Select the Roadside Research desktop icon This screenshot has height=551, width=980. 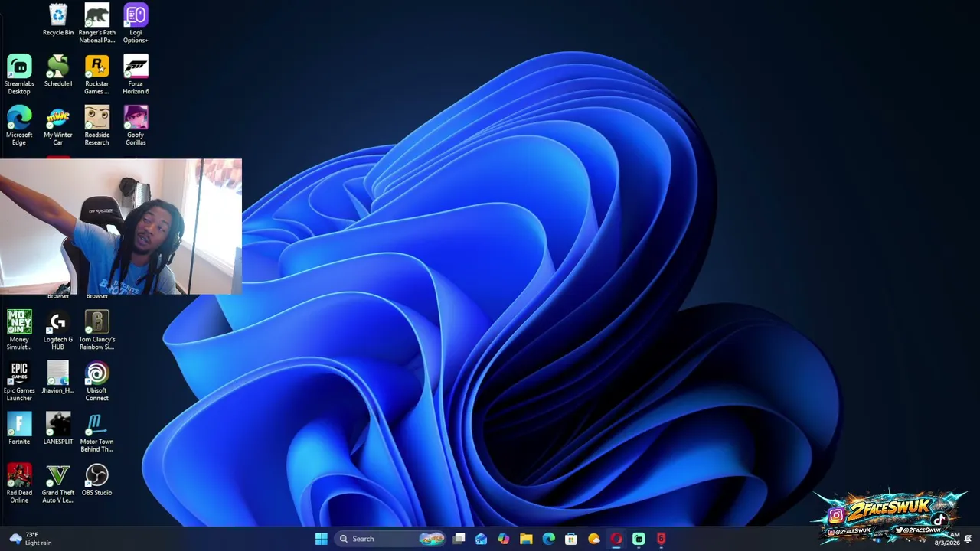(x=96, y=126)
